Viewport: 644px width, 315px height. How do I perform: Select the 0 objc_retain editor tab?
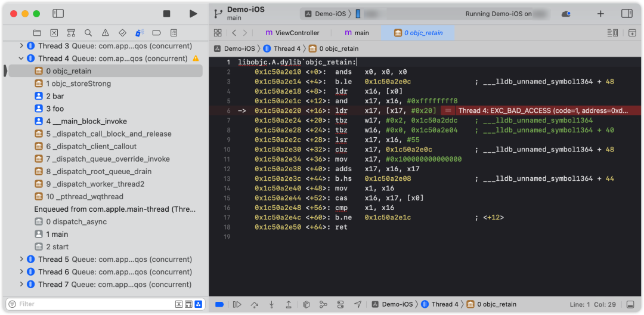pyautogui.click(x=418, y=33)
